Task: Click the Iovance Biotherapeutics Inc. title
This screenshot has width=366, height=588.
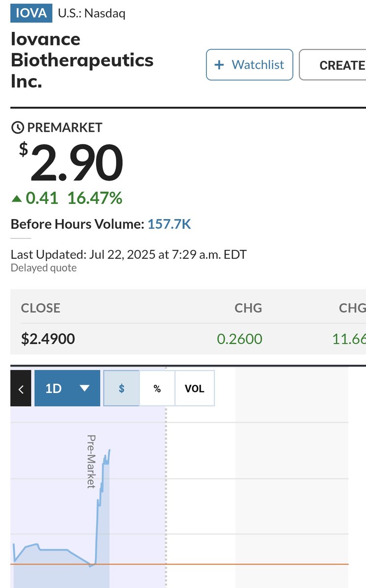Action: (x=82, y=60)
